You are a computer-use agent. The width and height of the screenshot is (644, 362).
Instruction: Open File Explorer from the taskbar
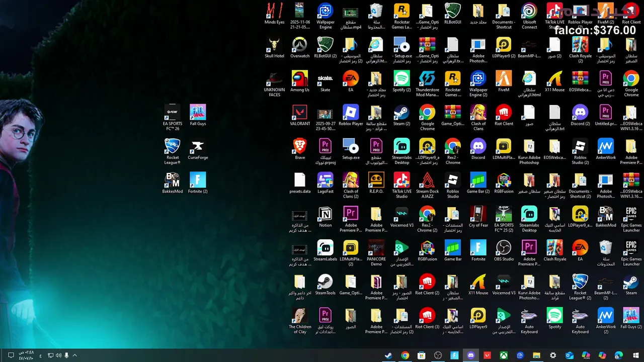[x=536, y=355]
